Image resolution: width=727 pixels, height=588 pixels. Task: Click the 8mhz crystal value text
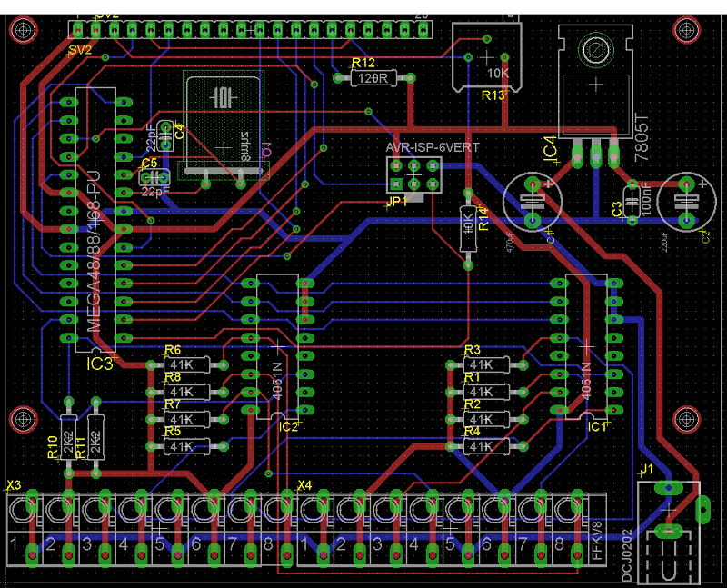click(x=245, y=146)
